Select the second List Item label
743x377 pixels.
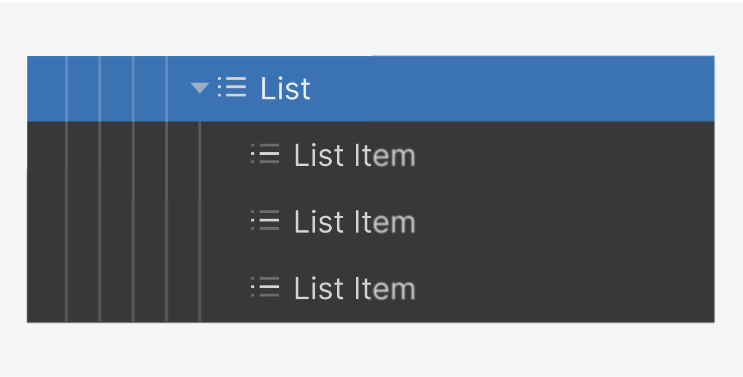click(354, 221)
